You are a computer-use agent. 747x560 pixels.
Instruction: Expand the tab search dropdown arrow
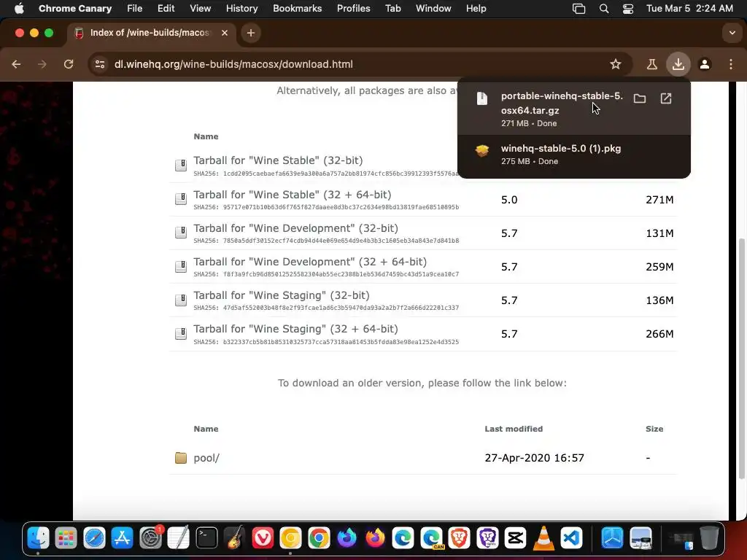(x=732, y=33)
